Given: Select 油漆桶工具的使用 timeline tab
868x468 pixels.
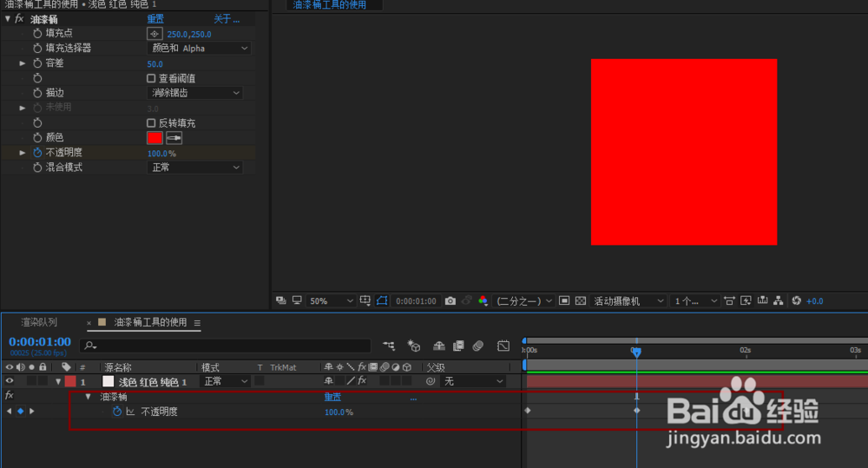Looking at the screenshot, I should coord(150,322).
